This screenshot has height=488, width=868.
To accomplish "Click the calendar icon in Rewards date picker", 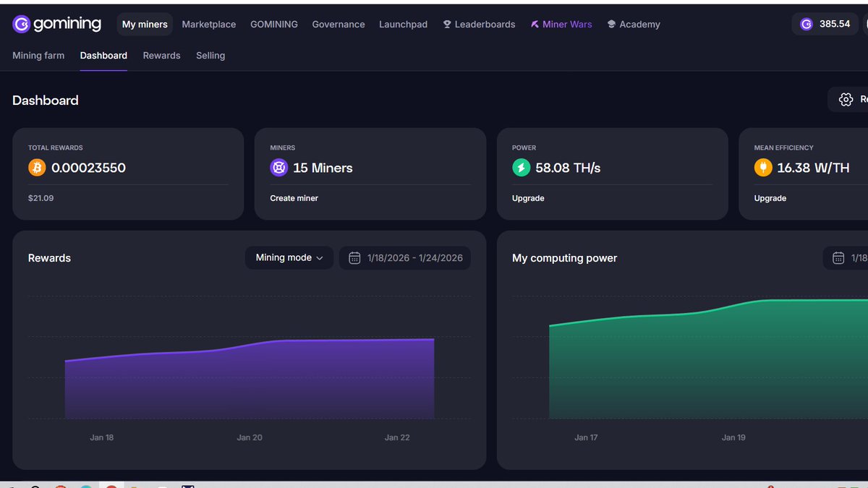I will tap(354, 258).
